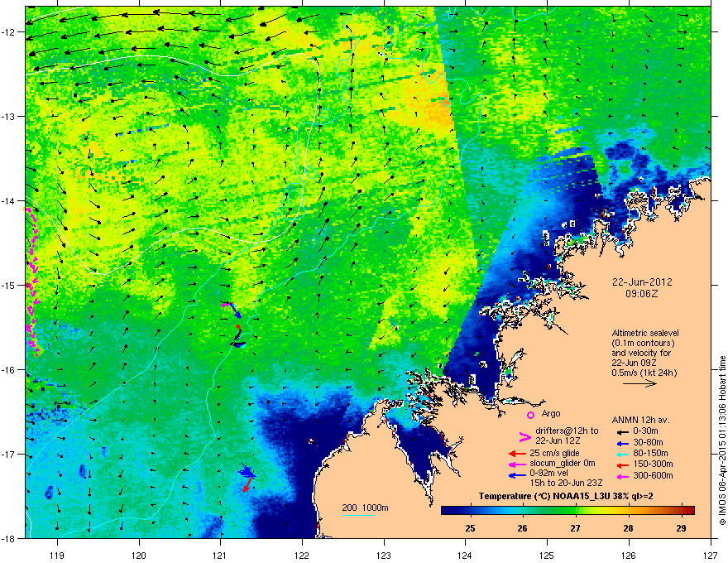Click the latitude axis label -14

point(7,200)
